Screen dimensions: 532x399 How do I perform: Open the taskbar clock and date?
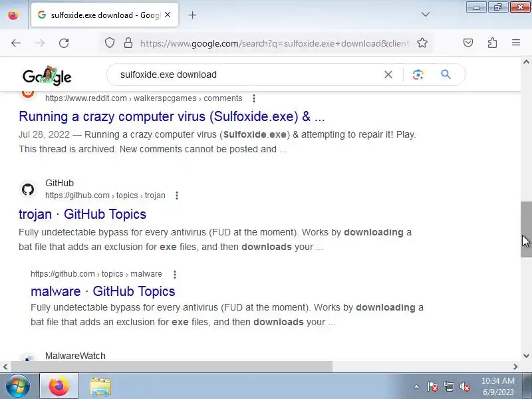click(x=497, y=386)
